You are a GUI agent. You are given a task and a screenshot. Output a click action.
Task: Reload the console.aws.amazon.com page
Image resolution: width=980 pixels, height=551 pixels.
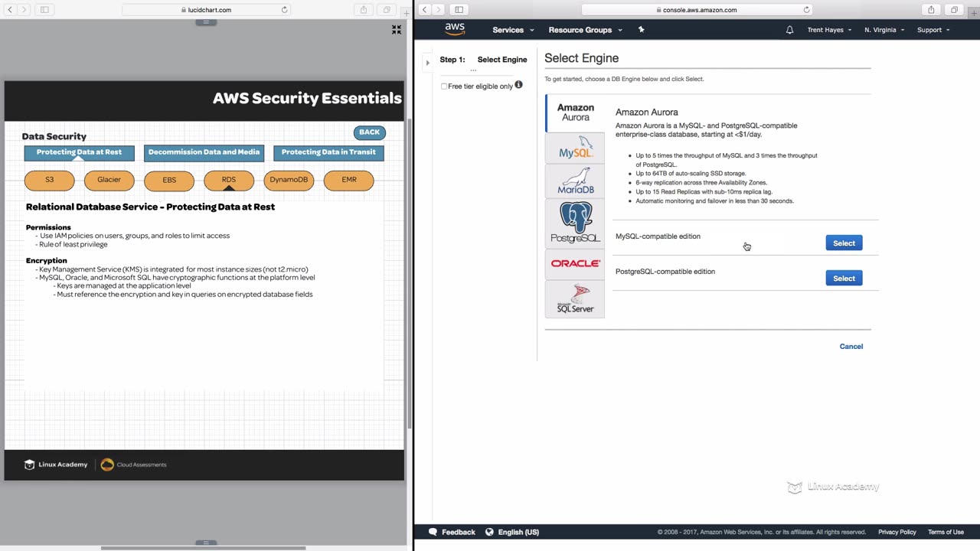coord(806,10)
